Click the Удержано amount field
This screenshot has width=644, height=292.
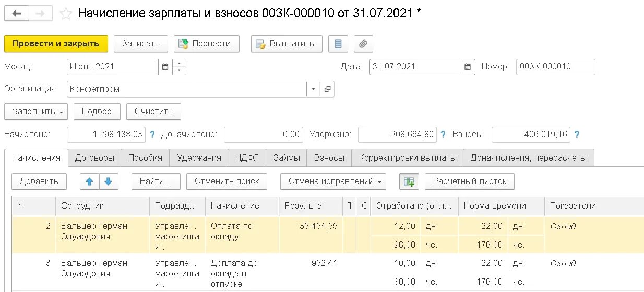(x=397, y=135)
